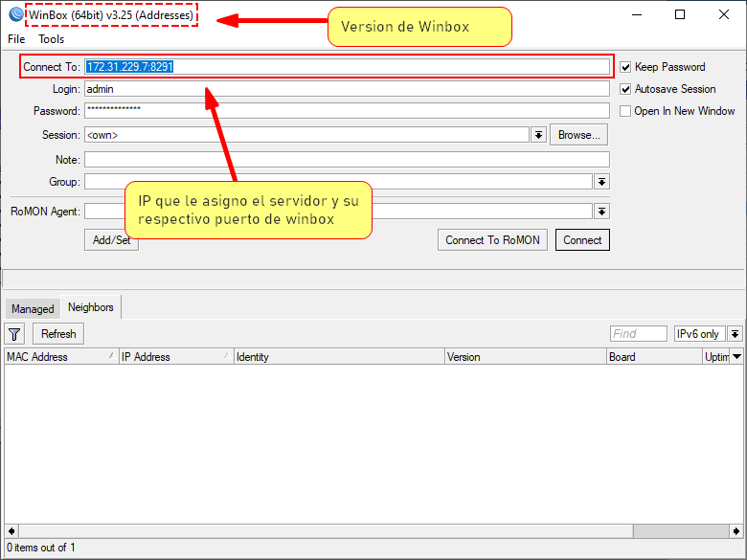747x560 pixels.
Task: Open the Tools menu
Action: pyautogui.click(x=52, y=39)
